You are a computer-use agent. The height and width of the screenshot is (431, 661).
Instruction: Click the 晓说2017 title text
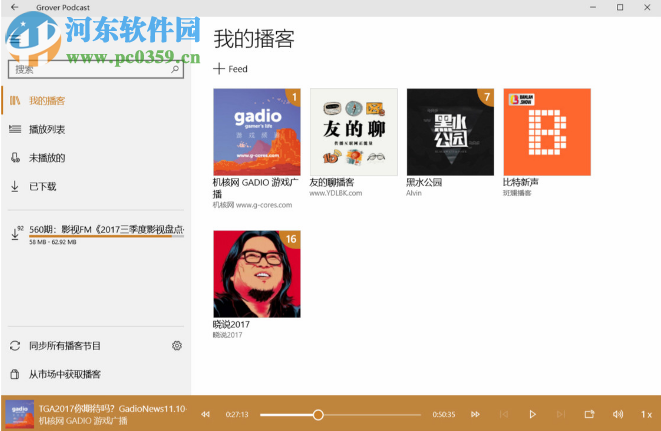pyautogui.click(x=231, y=324)
